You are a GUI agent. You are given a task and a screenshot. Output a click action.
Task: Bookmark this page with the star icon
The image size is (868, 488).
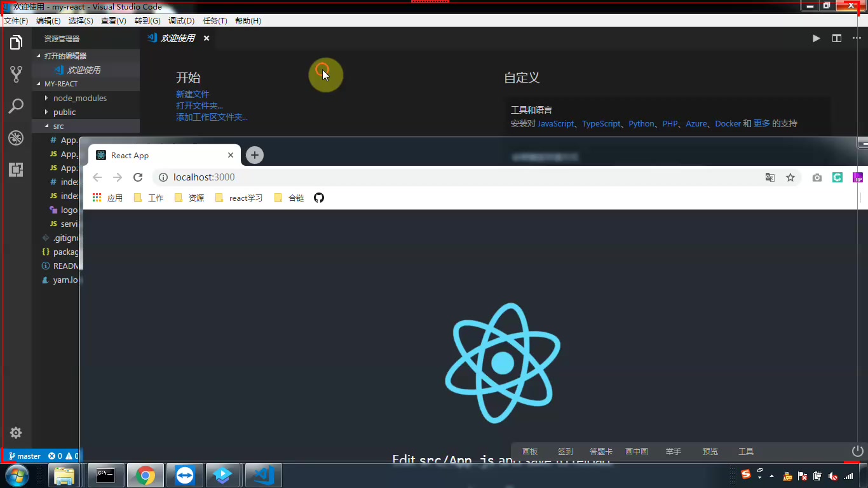pos(790,177)
